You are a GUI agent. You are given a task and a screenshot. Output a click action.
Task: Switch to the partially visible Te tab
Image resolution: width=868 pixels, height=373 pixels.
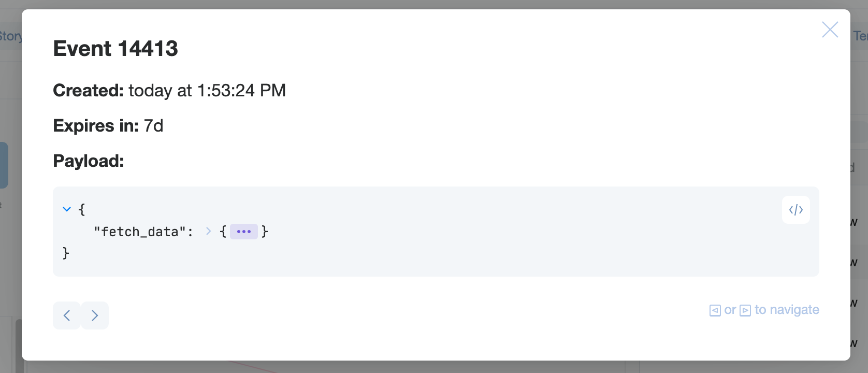pyautogui.click(x=860, y=36)
